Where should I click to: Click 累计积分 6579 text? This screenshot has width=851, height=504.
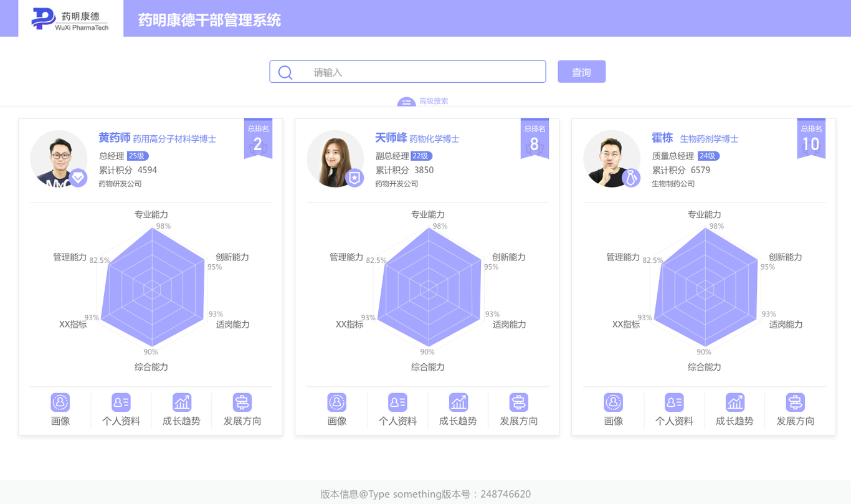point(681,170)
